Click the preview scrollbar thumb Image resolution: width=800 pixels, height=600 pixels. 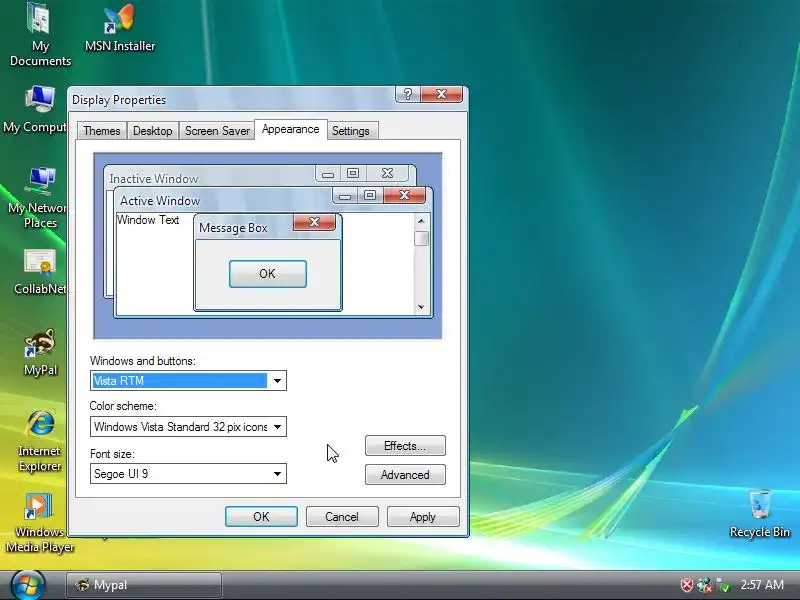click(421, 238)
